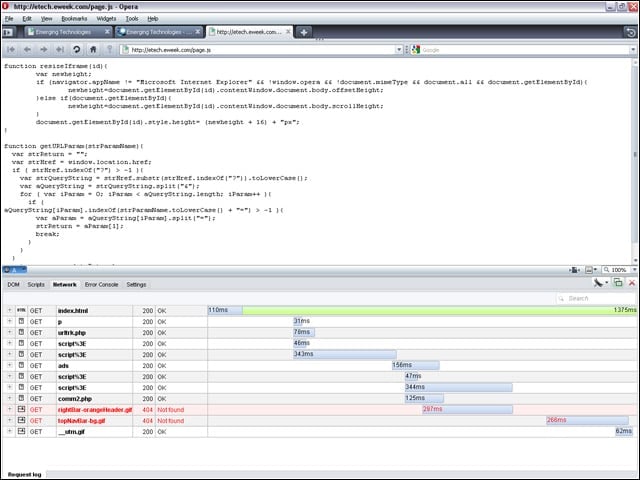This screenshot has height=480, width=640.
Task: Go back with the Back arrow
Action: 27,50
